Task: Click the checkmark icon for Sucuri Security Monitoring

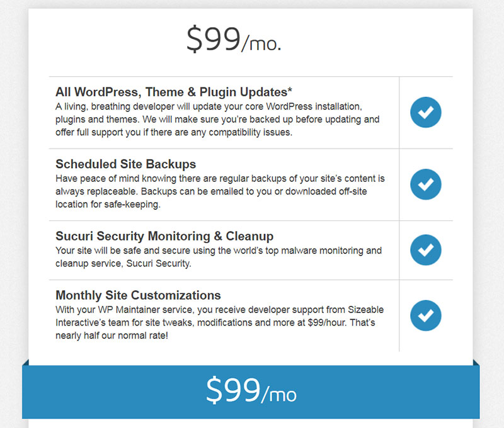Action: pos(426,250)
